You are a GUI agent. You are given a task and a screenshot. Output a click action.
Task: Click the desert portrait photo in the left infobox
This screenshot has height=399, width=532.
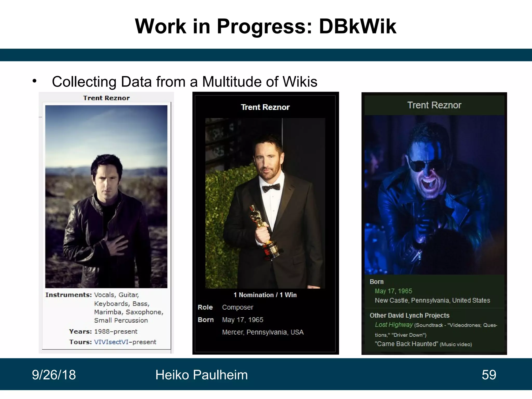tap(106, 196)
